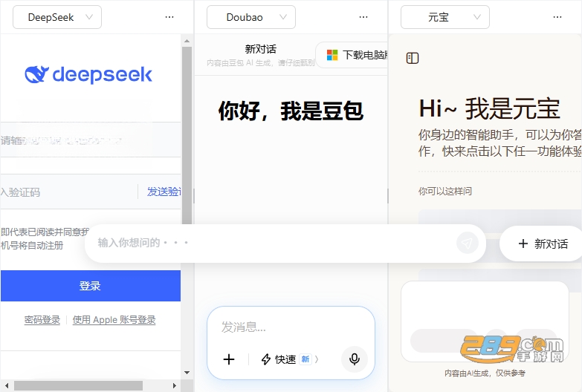Click Doubao 新对话 title text
This screenshot has width=582, height=392.
261,49
